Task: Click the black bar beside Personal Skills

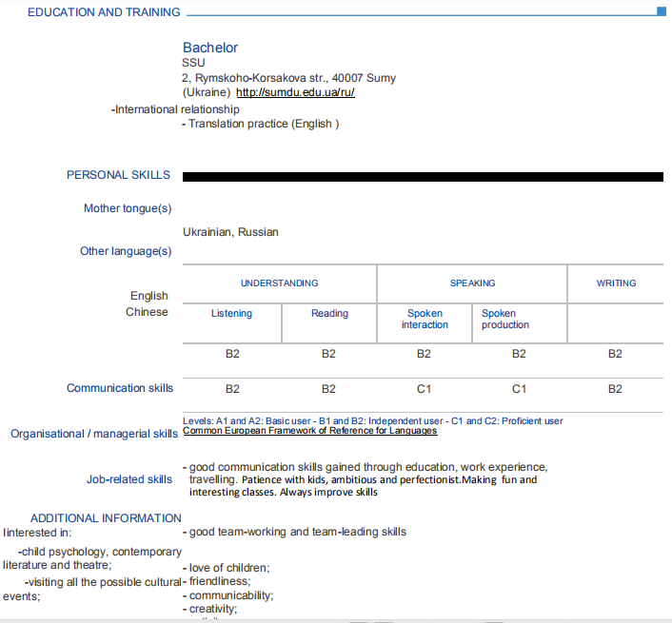Action: [x=423, y=176]
